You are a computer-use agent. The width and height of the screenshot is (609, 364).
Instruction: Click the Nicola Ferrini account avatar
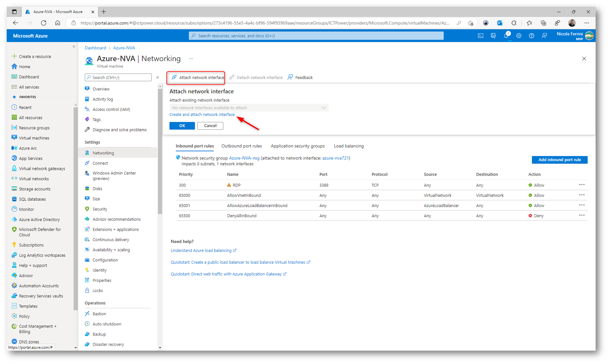589,36
